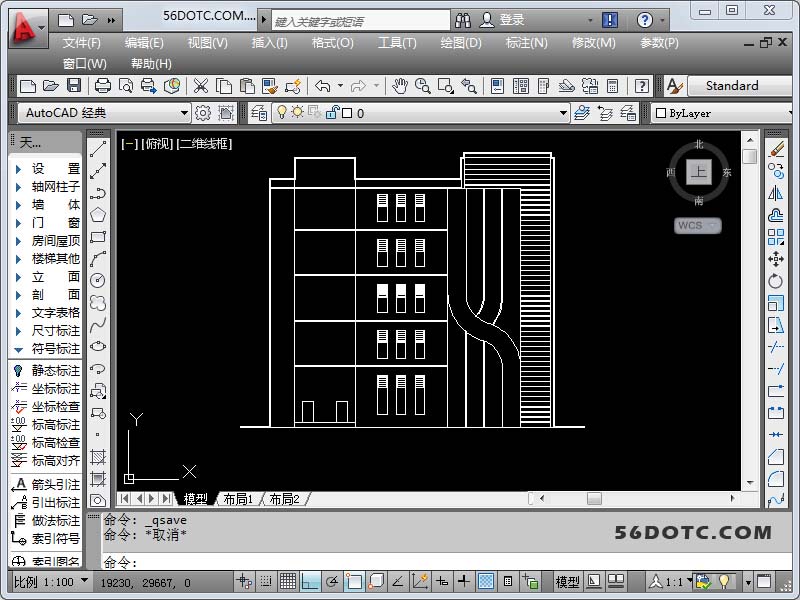The width and height of the screenshot is (800, 600).
Task: Click the Undo arrow icon
Action: tap(322, 87)
